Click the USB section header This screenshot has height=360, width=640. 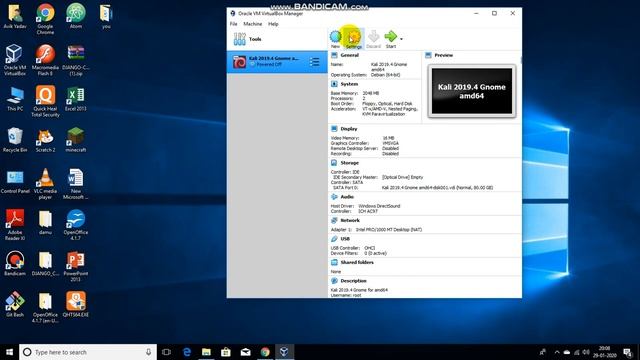(x=345, y=239)
